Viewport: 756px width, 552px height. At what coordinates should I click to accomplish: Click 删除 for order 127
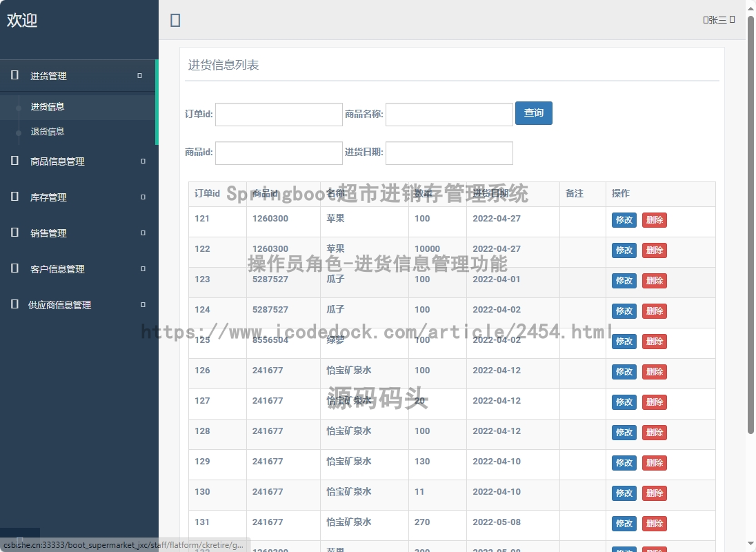tap(655, 402)
